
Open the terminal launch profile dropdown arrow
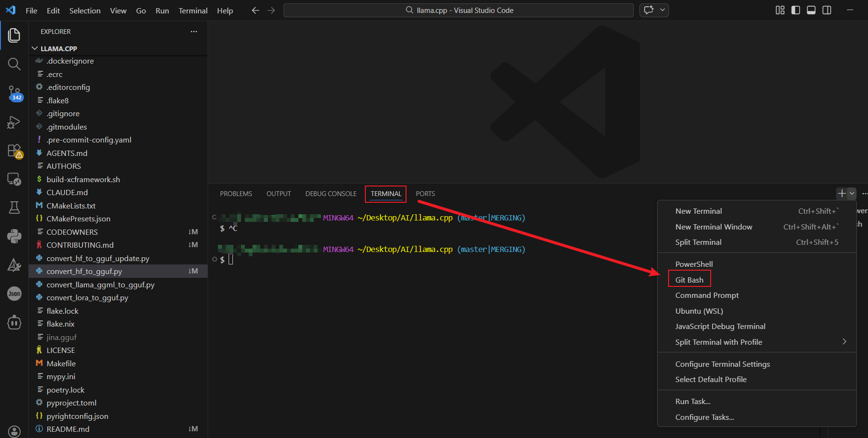pyautogui.click(x=852, y=194)
